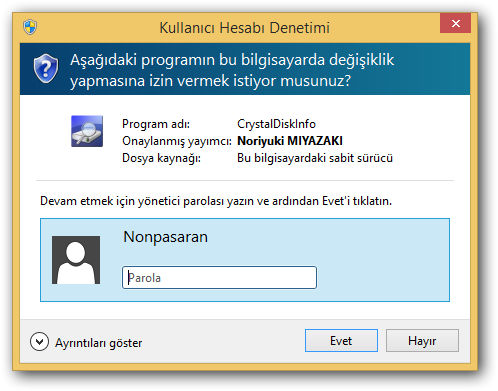
Task: Click the blue question-mark shield icon
Action: (x=46, y=69)
